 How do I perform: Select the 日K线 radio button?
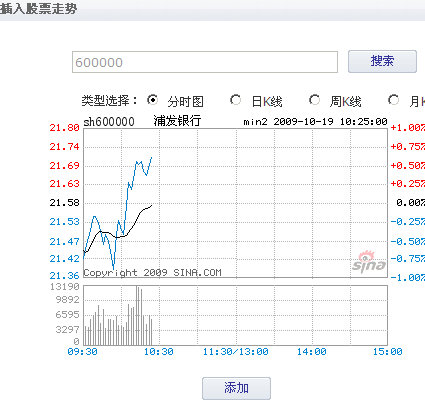coord(235,100)
